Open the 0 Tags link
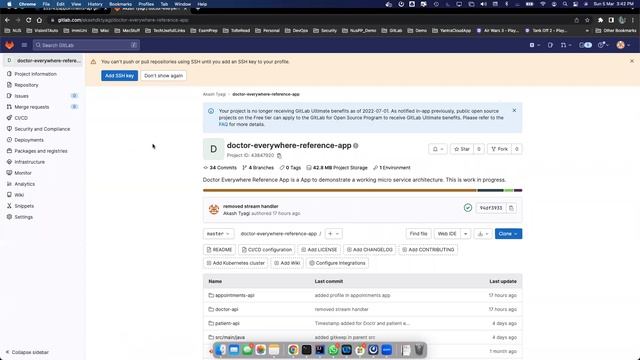This screenshot has height=360, width=640. pyautogui.click(x=290, y=168)
